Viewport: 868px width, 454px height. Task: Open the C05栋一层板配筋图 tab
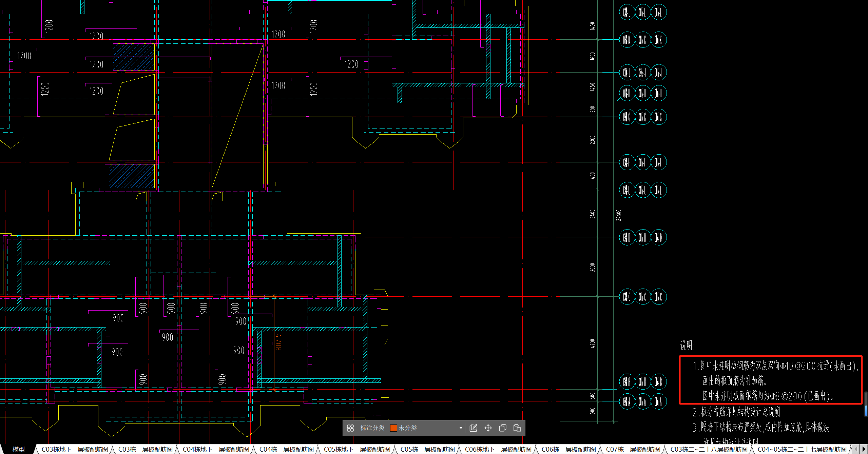428,449
